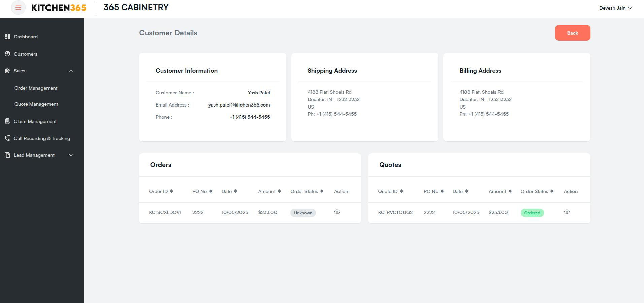Sort quotes by Quote ID arrows
This screenshot has width=644, height=303.
401,191
